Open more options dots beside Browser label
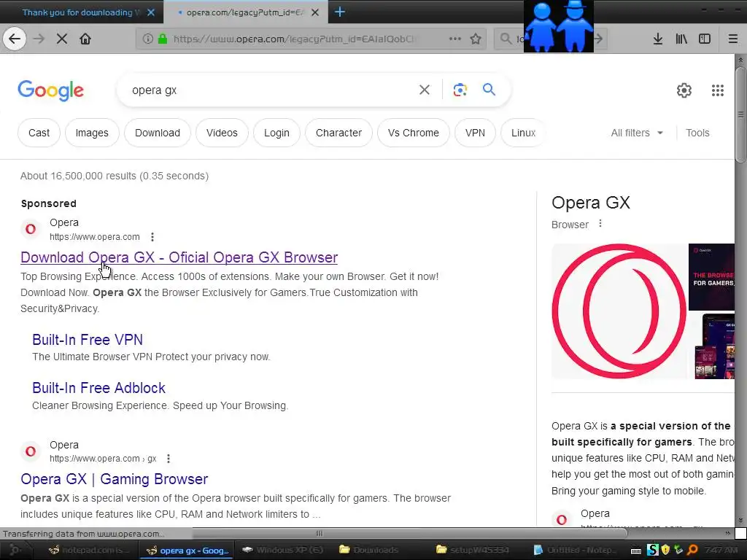This screenshot has height=560, width=747. tap(600, 223)
